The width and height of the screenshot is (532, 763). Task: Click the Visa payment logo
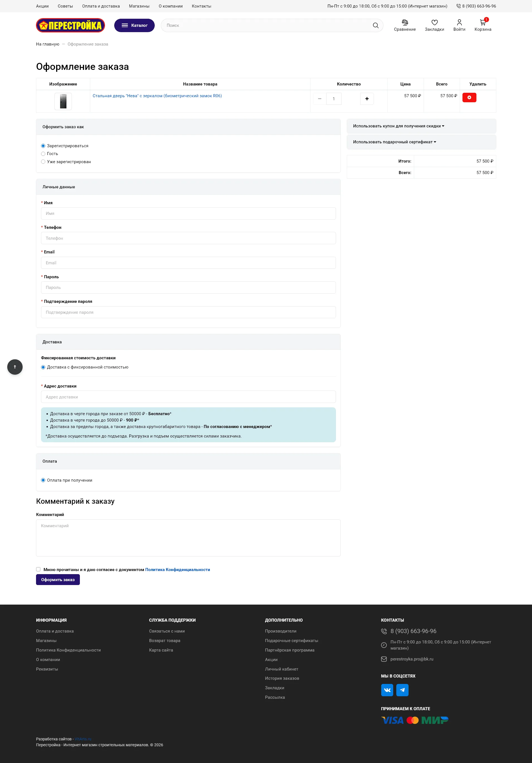click(392, 720)
